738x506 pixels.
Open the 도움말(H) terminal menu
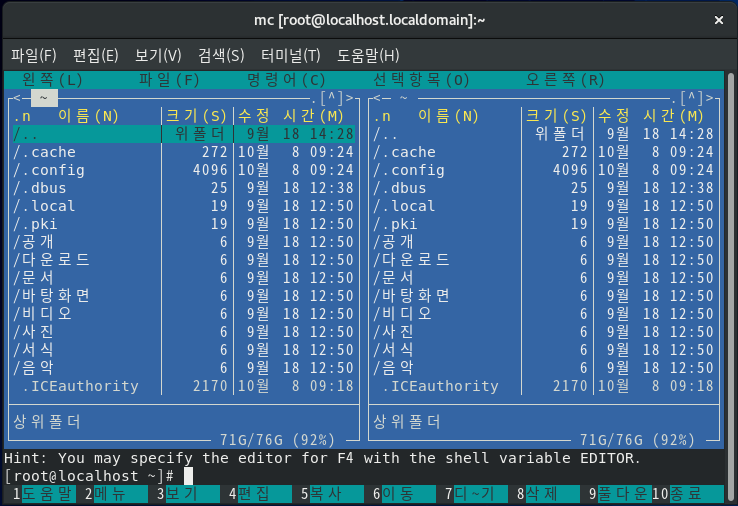click(368, 56)
